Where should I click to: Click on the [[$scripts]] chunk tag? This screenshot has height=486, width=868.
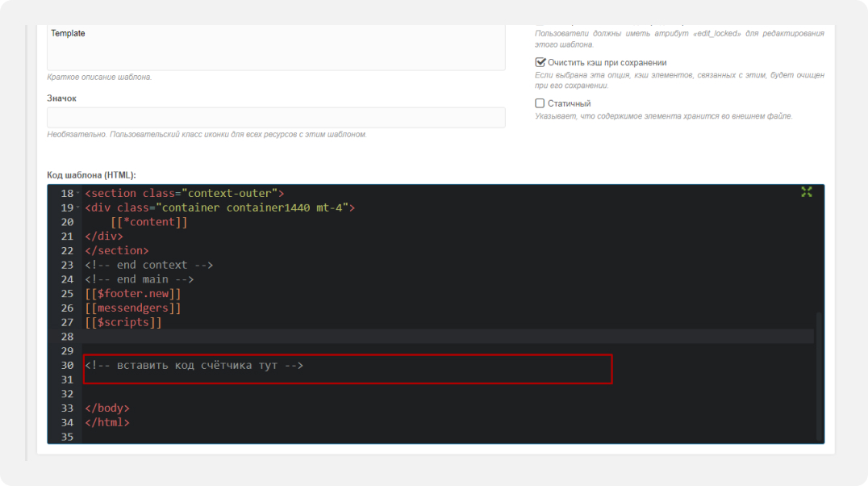(123, 323)
